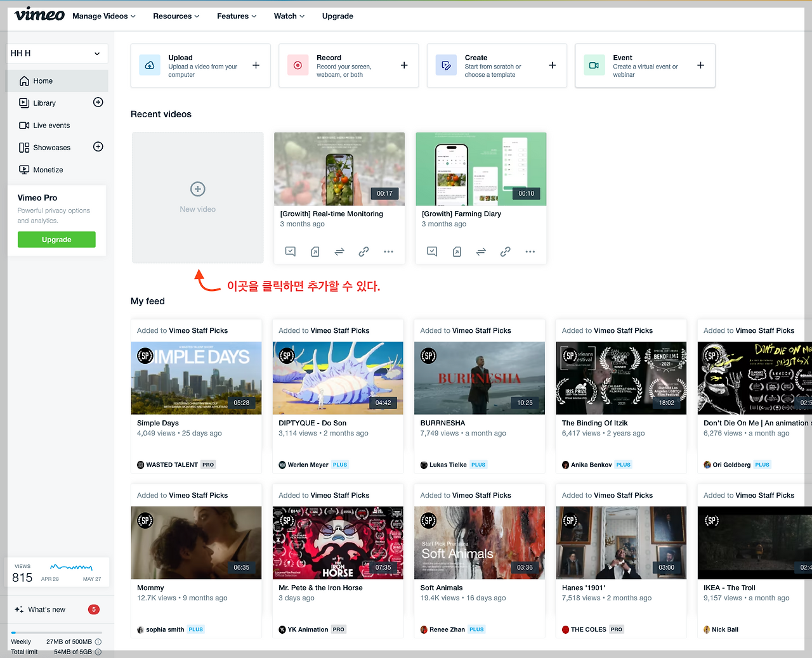Viewport: 812px width, 658px height.
Task: Open the Simple Days video thumbnail
Action: [x=196, y=378]
